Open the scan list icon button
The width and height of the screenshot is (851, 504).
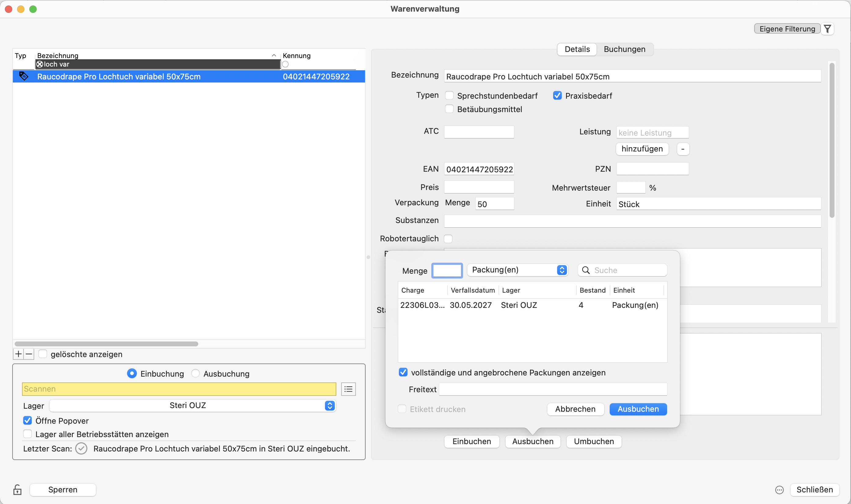[349, 389]
